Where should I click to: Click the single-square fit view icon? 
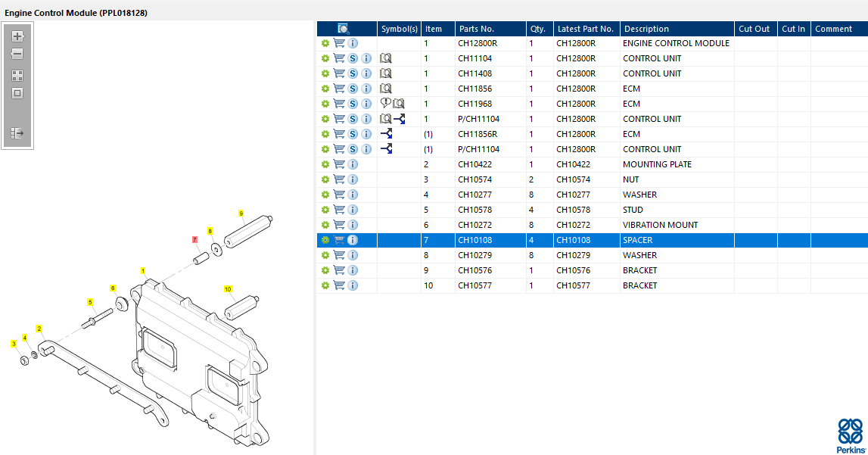pos(17,93)
